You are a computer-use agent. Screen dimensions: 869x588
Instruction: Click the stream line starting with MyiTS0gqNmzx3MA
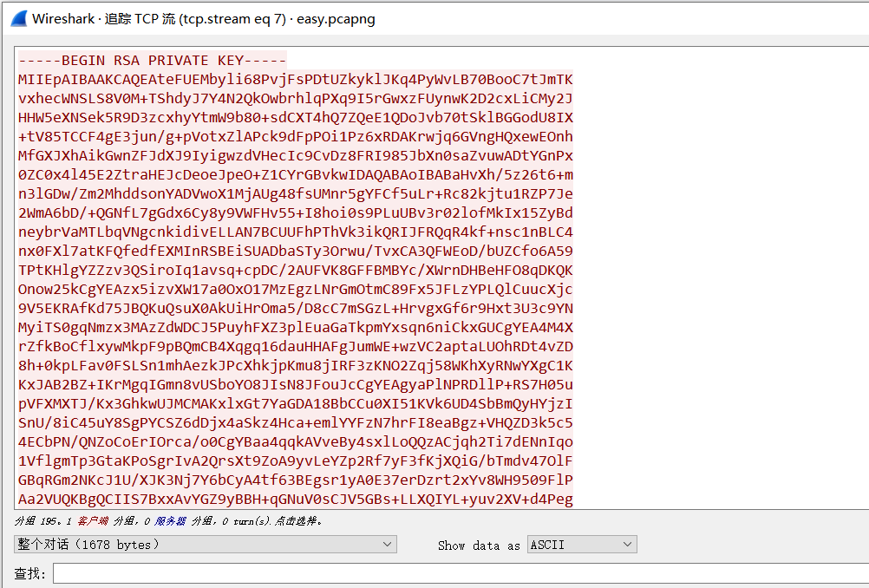[x=295, y=328]
